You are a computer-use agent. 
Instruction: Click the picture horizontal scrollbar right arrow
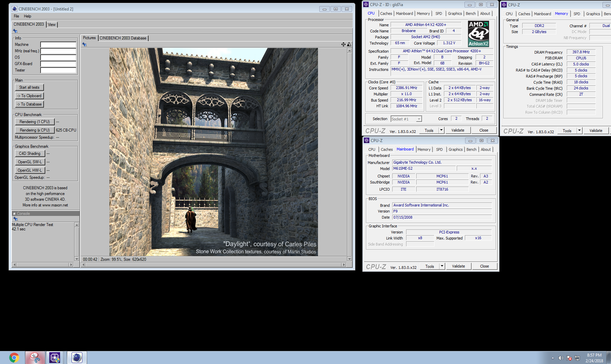click(x=344, y=265)
